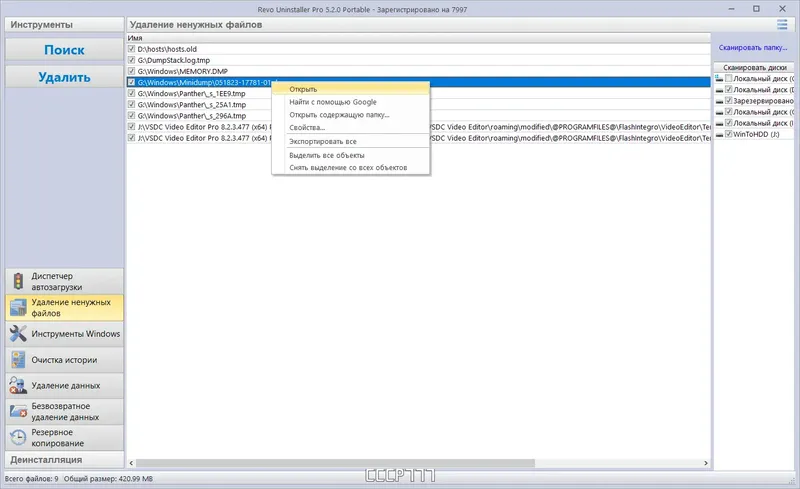Open Резервное копирование tool
The image size is (800, 489).
pyautogui.click(x=64, y=437)
